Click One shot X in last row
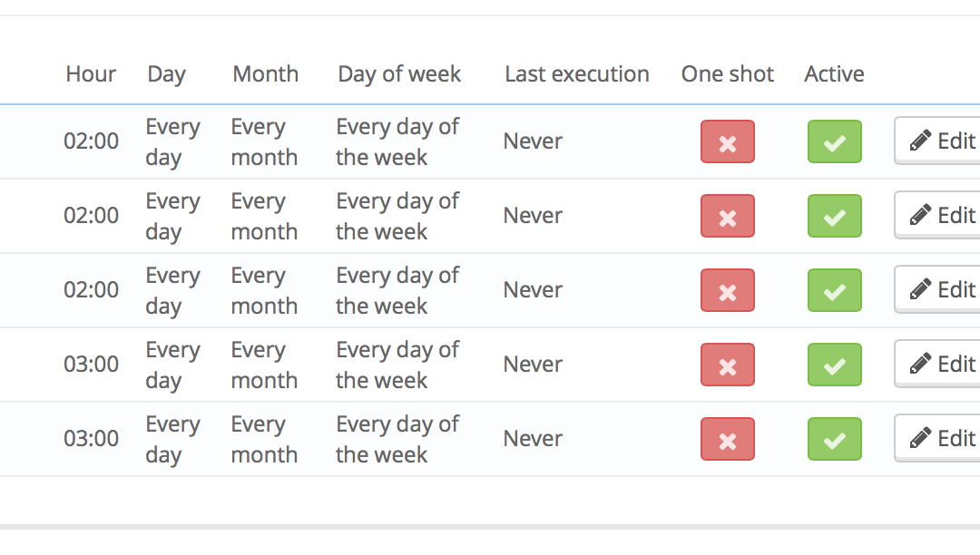980x555 pixels. tap(727, 439)
